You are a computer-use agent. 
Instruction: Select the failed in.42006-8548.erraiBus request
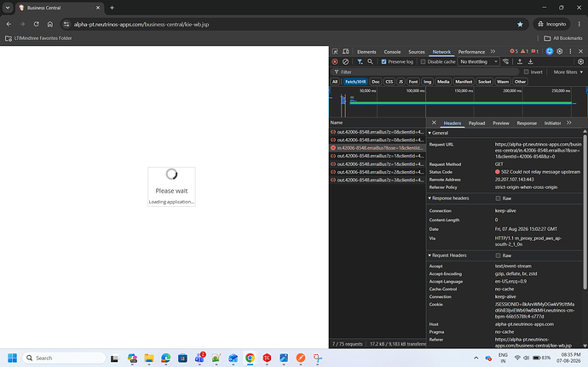coord(378,147)
